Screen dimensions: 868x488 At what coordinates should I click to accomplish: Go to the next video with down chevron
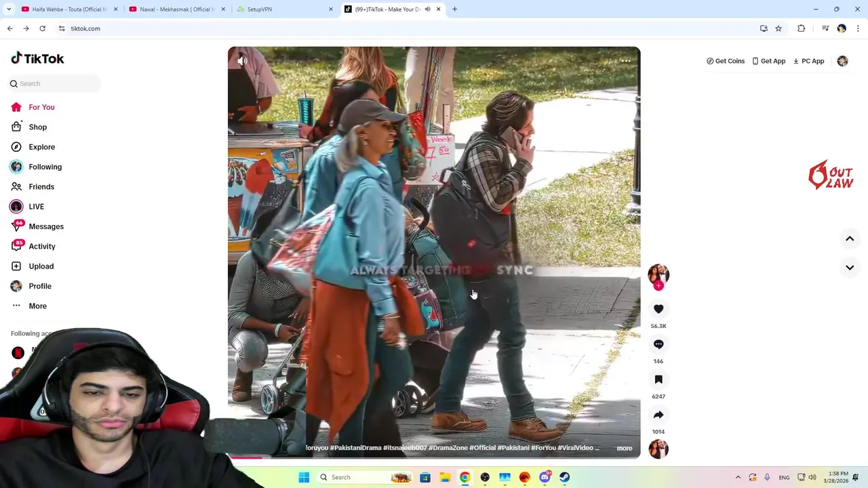pyautogui.click(x=850, y=268)
